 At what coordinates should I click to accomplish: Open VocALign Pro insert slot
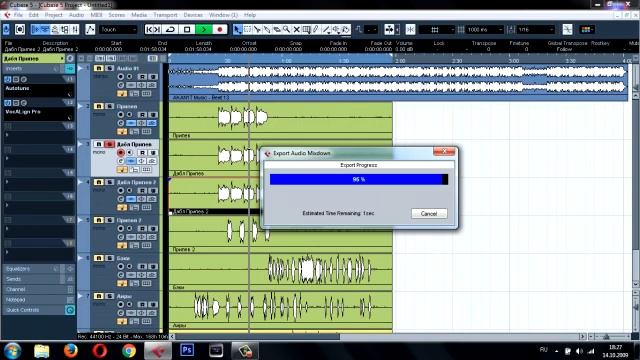click(38, 114)
